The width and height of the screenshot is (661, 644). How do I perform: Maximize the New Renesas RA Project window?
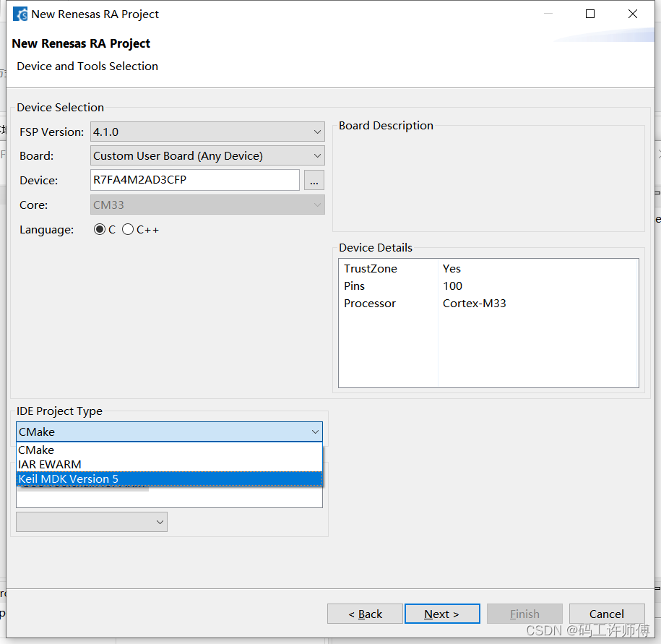(x=590, y=14)
